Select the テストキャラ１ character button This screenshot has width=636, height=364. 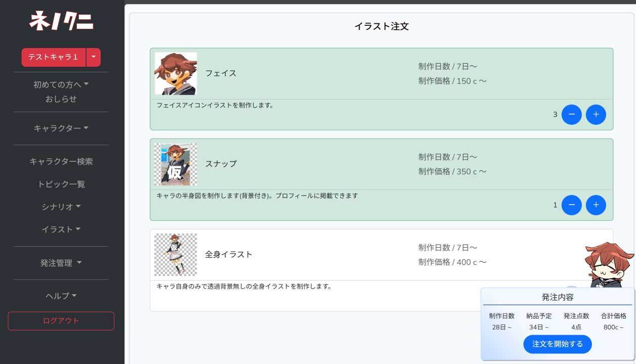pyautogui.click(x=54, y=58)
